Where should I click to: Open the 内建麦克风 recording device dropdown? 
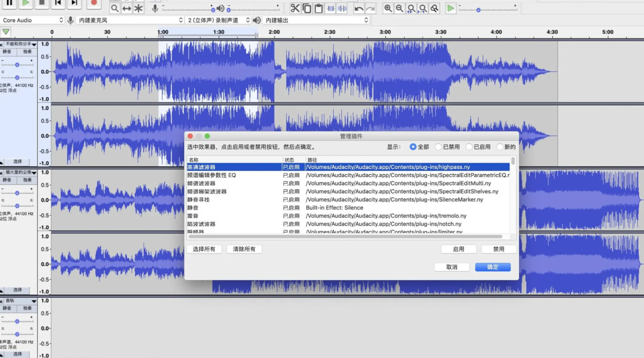point(130,20)
